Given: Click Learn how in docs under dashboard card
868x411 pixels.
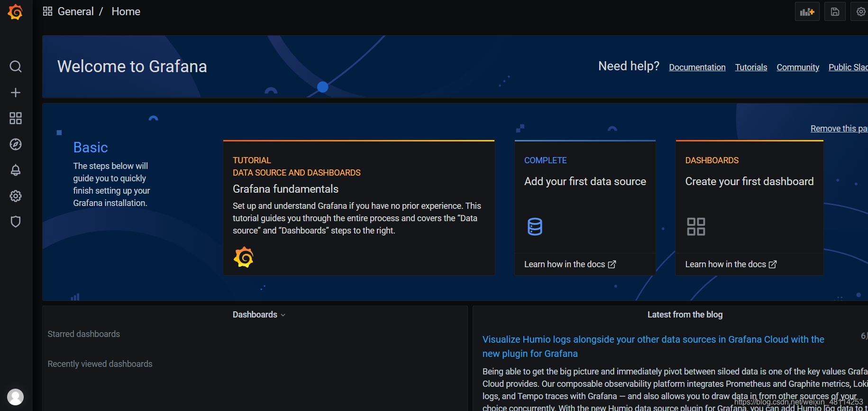Looking at the screenshot, I should (x=731, y=264).
